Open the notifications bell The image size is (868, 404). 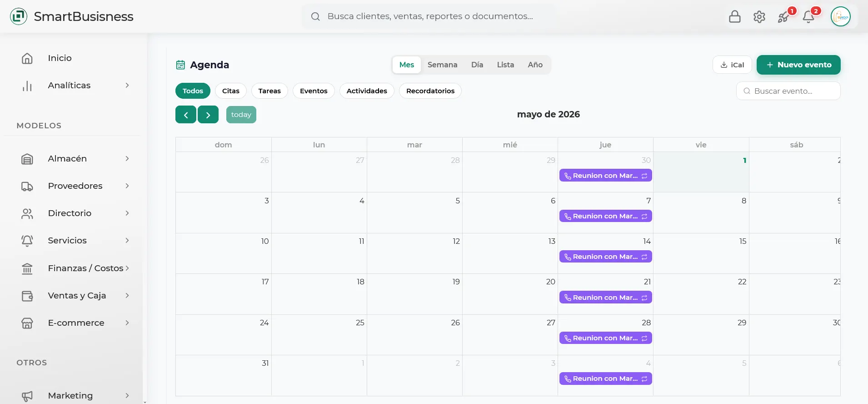click(808, 17)
